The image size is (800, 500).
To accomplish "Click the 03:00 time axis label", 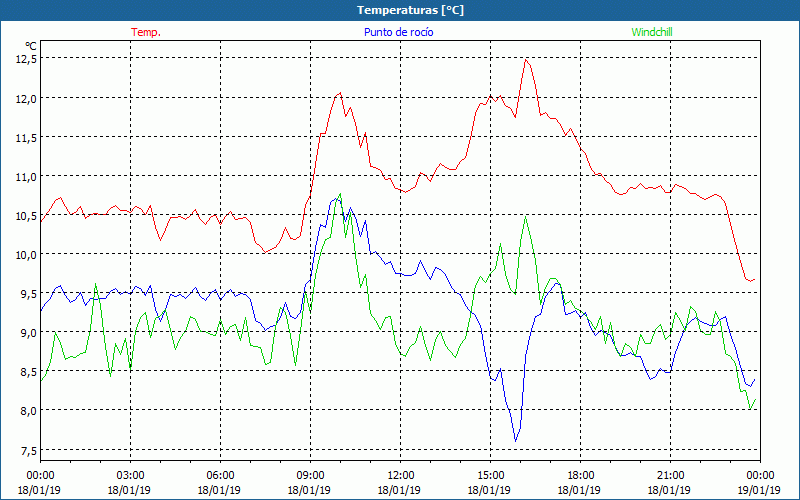I will click(x=130, y=475).
